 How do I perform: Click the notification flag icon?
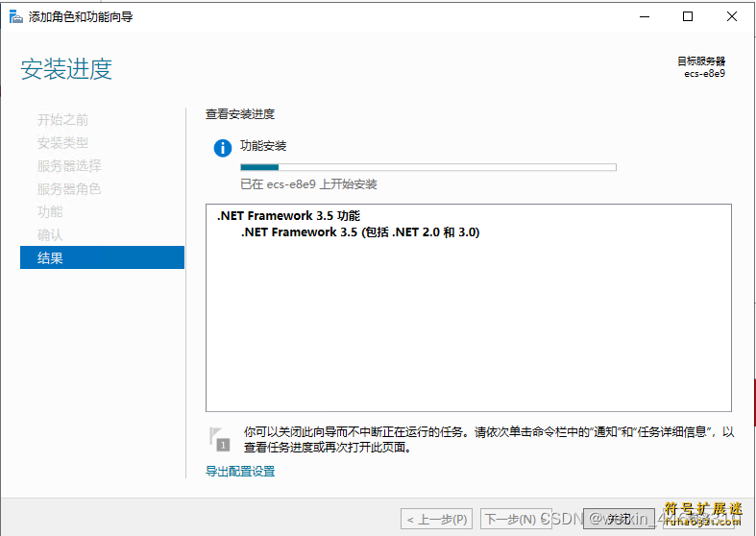[219, 437]
